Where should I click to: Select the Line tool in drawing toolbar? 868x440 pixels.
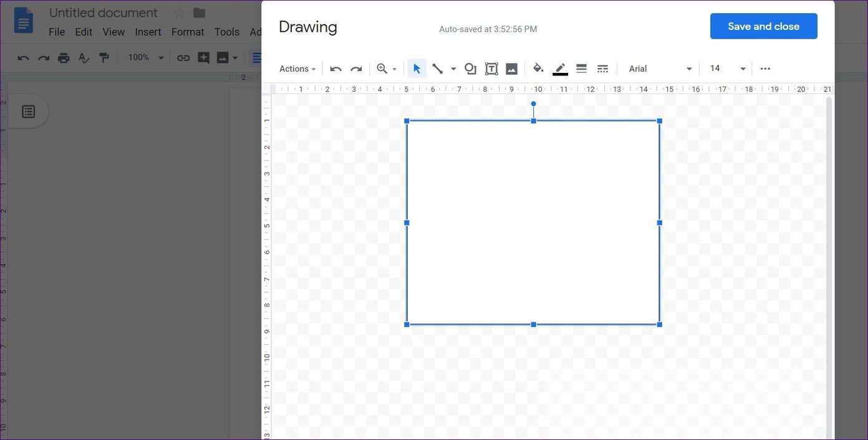pyautogui.click(x=438, y=69)
